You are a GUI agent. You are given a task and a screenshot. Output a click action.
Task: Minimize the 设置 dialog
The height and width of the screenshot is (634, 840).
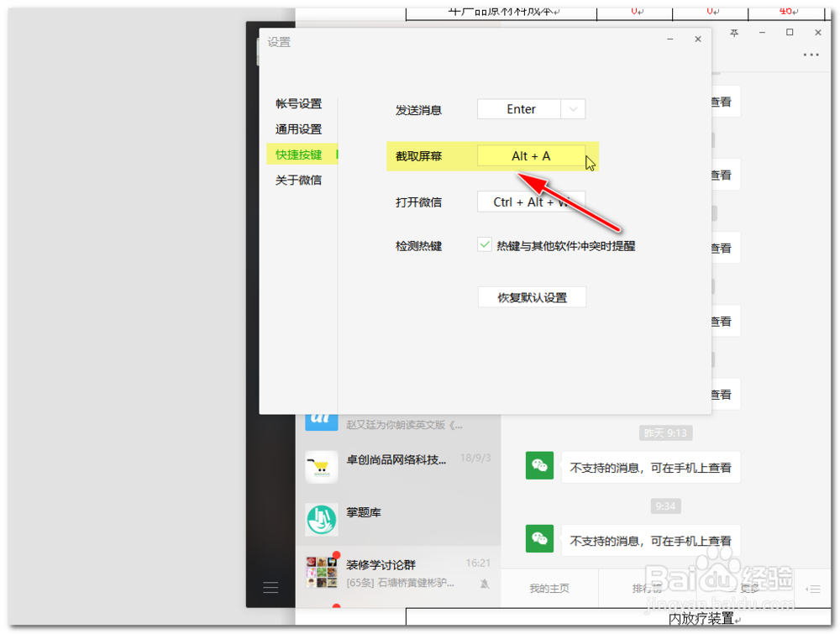(x=669, y=39)
